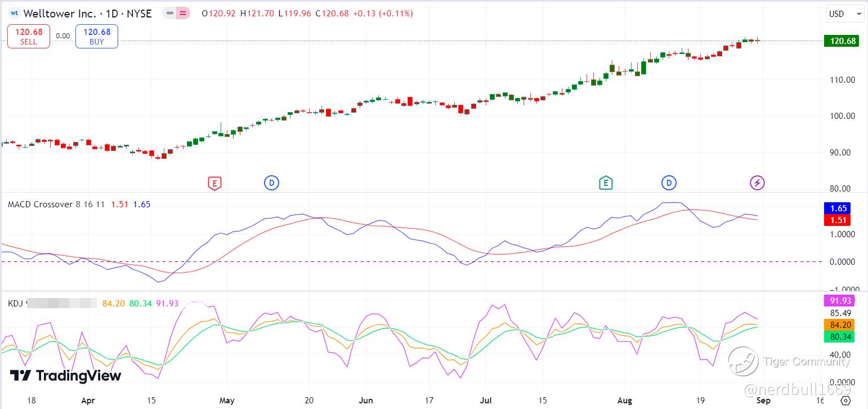
Task: Click the 20 date label on the time axis
Action: coord(309,401)
